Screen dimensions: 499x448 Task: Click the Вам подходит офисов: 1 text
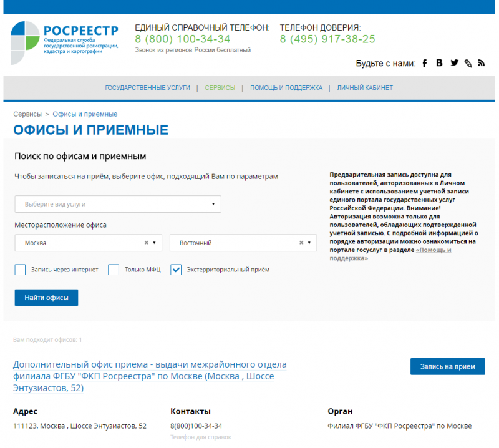47,339
